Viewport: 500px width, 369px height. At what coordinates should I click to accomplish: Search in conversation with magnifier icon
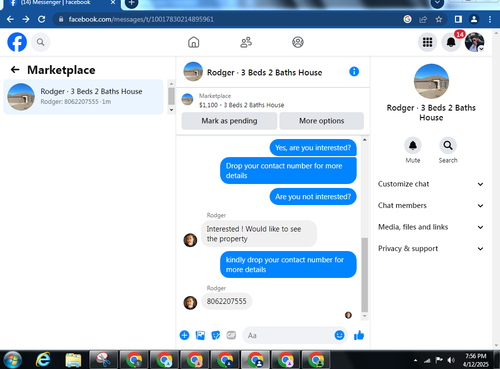[x=448, y=145]
